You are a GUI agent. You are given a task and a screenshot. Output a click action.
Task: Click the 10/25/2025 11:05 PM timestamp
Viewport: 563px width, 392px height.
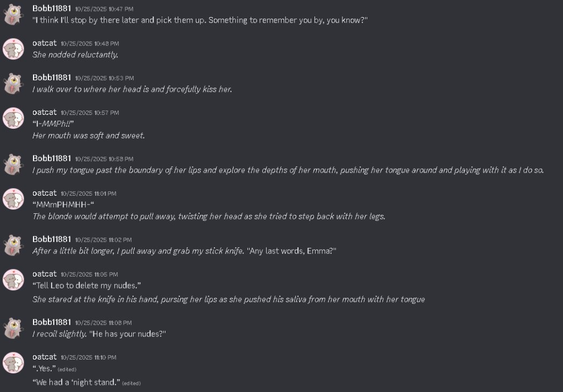(x=90, y=274)
